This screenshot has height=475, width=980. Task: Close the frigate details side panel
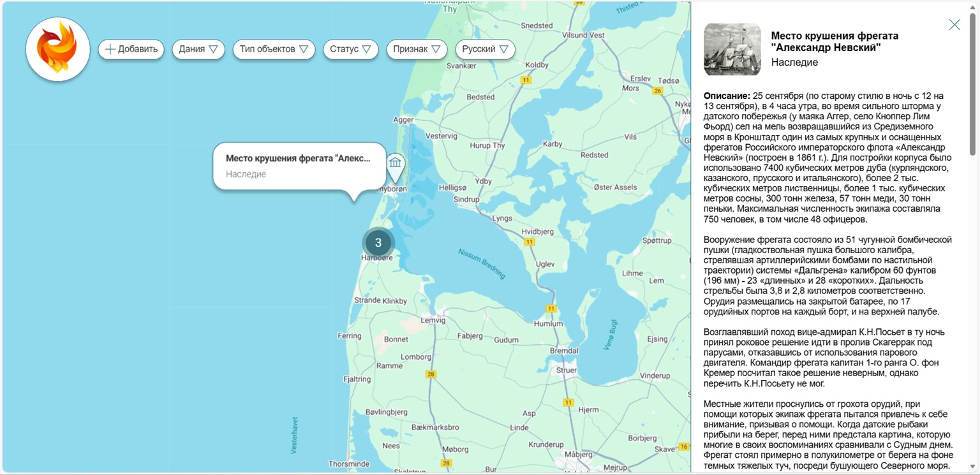(x=954, y=25)
